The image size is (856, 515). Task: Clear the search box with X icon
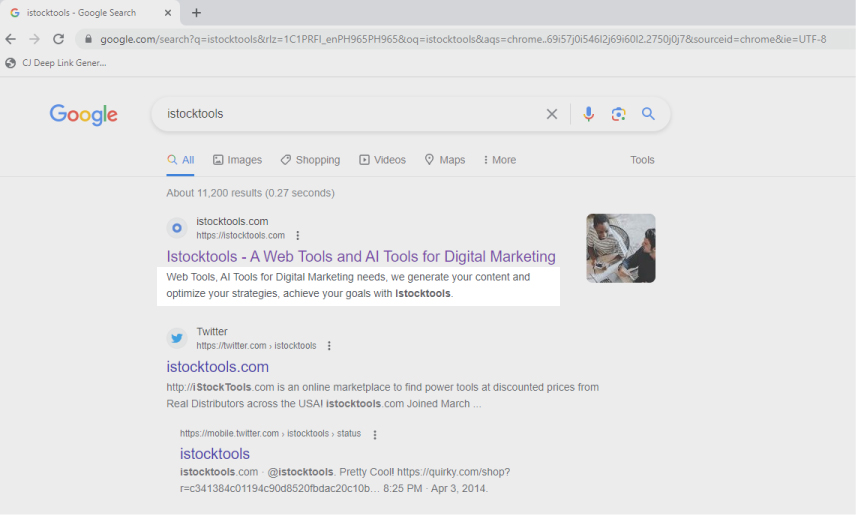pyautogui.click(x=552, y=114)
